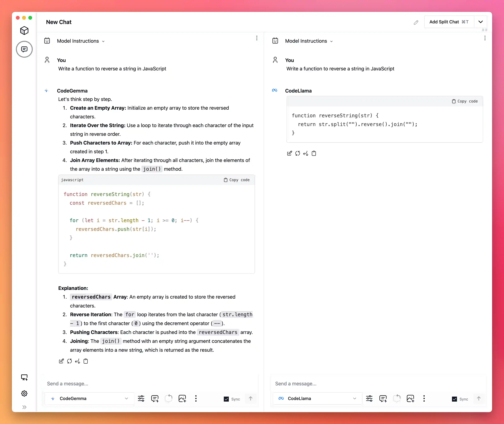The height and width of the screenshot is (424, 504).
Task: Uncheck Sync checkbox in CodeGemma pane
Action: (226, 399)
